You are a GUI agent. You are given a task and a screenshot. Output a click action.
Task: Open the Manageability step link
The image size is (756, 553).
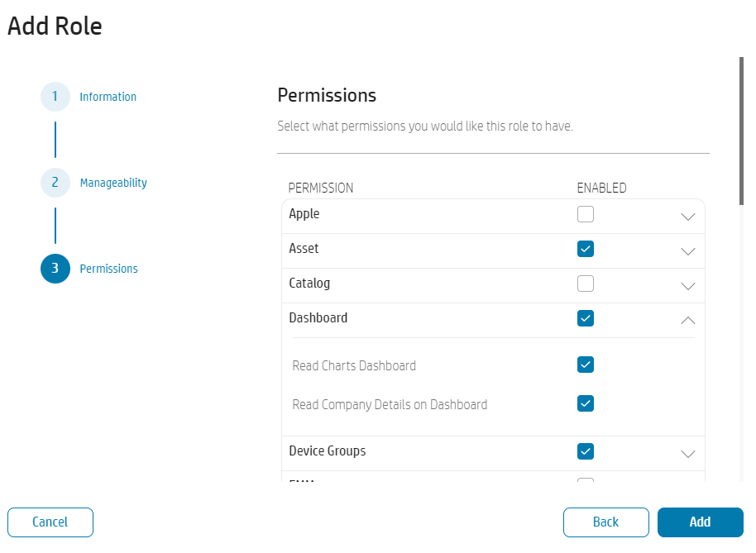(112, 183)
